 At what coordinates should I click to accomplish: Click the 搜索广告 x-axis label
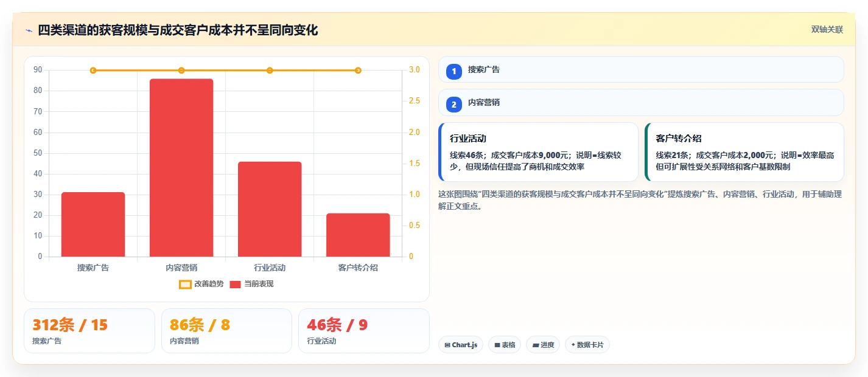pyautogui.click(x=93, y=268)
